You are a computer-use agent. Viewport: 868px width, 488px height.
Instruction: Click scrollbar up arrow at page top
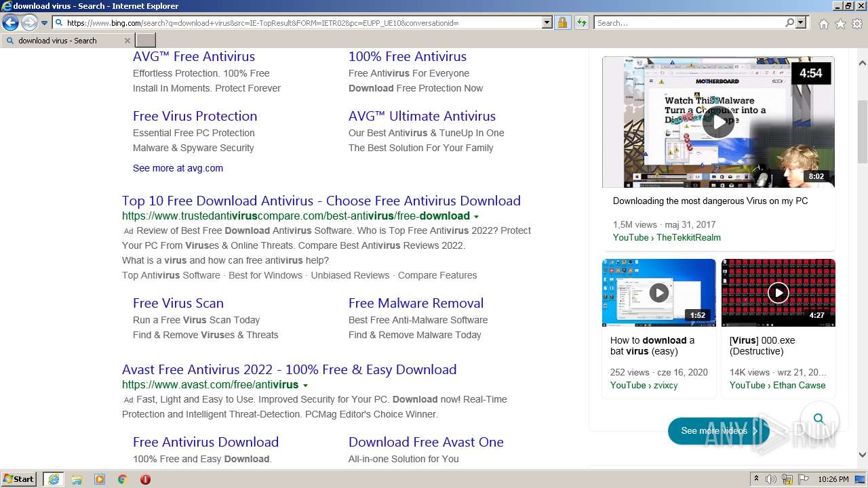point(863,63)
